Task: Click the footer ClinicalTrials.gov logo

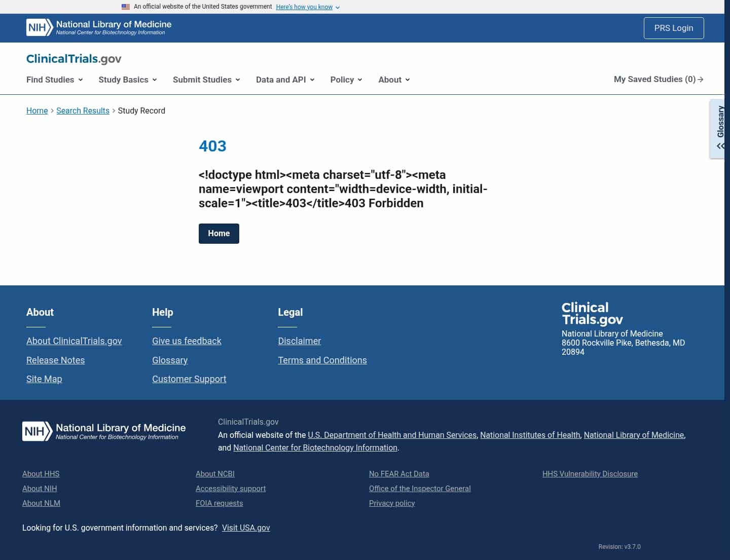Action: coord(592,313)
